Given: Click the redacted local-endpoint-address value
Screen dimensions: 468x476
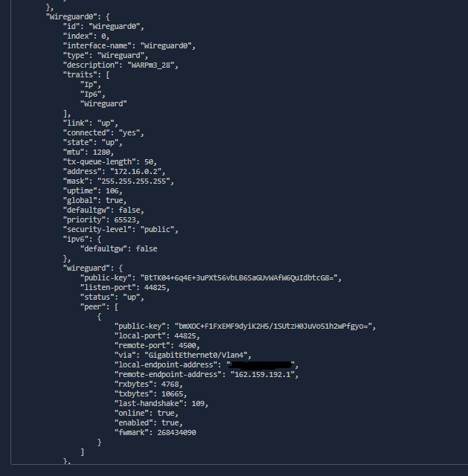Looking at the screenshot, I should click(x=262, y=365).
